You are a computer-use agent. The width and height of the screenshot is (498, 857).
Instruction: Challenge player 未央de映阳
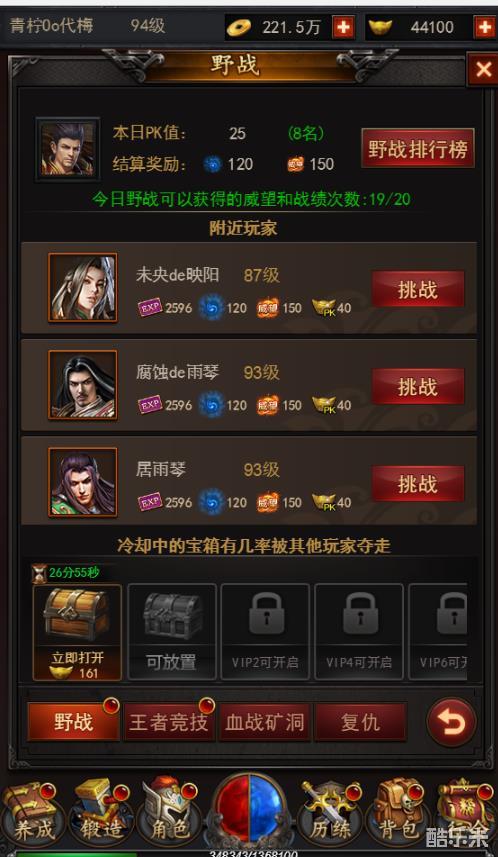click(418, 289)
